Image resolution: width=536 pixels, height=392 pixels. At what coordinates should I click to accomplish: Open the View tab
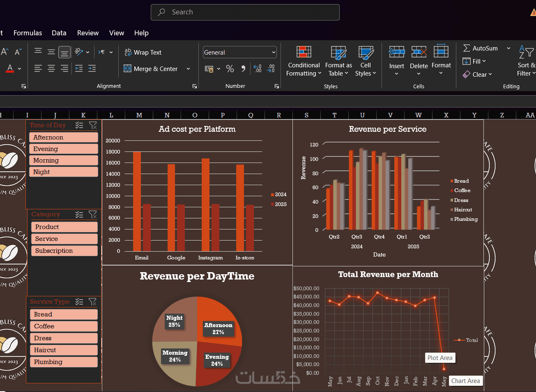(x=117, y=33)
